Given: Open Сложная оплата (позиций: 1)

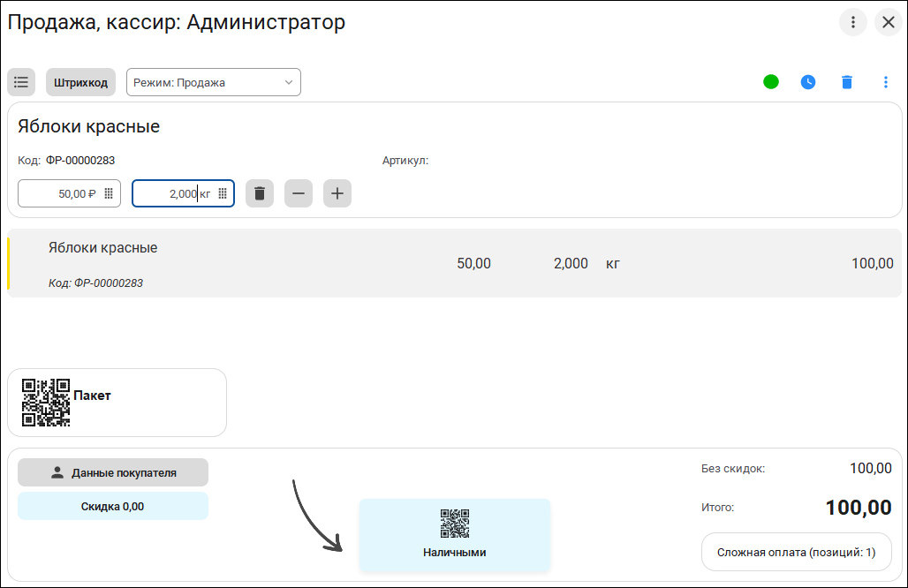Looking at the screenshot, I should (x=796, y=552).
